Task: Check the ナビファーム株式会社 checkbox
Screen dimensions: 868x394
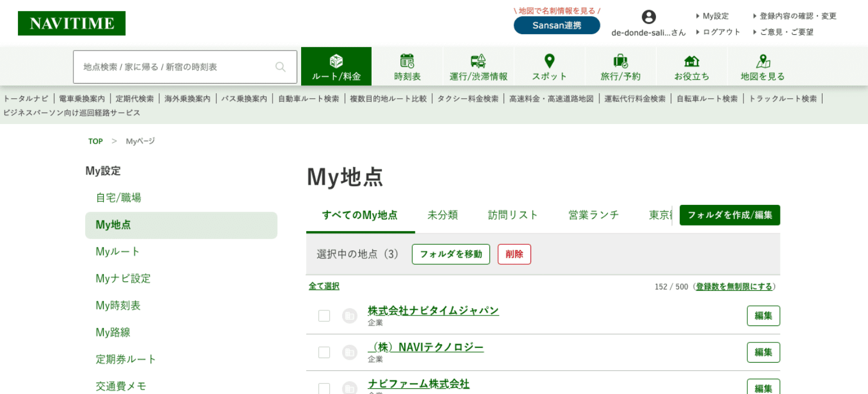Action: [324, 388]
